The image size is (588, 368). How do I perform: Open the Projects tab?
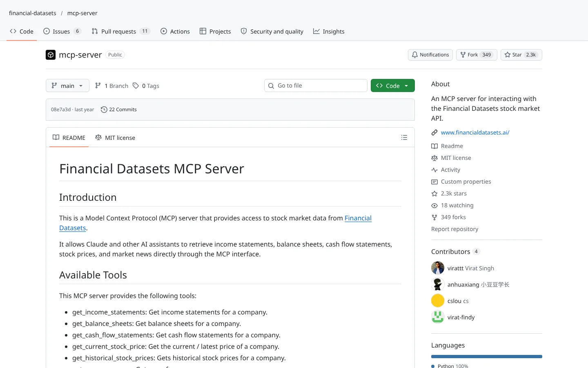(215, 31)
